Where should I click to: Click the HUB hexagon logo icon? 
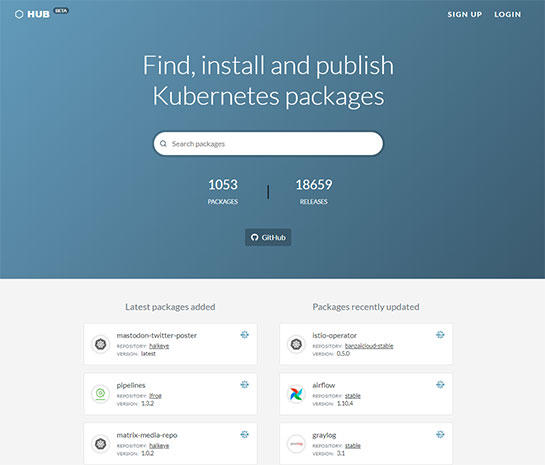click(19, 14)
